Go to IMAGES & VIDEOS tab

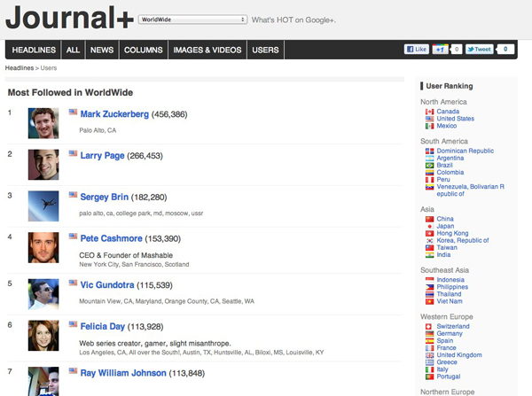pyautogui.click(x=207, y=50)
